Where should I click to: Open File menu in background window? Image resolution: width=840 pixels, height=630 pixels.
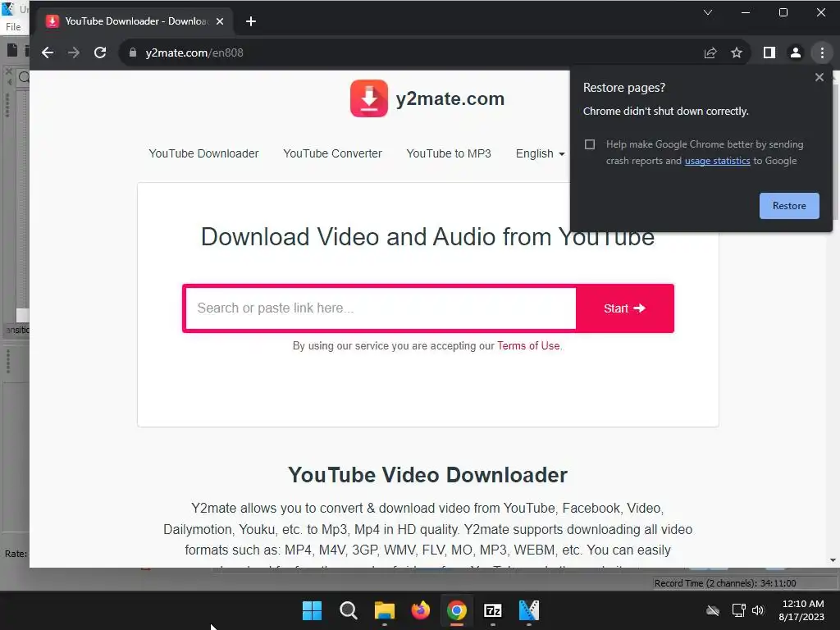13,27
